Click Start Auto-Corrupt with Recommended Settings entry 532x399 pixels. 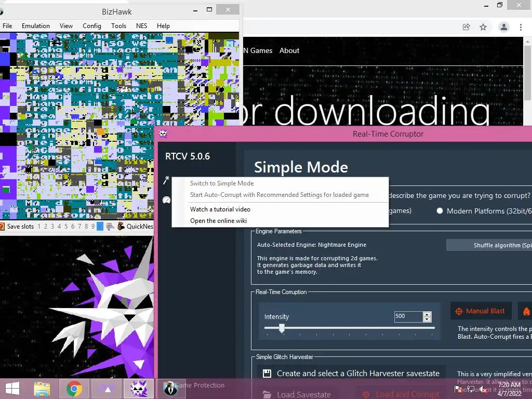click(280, 195)
